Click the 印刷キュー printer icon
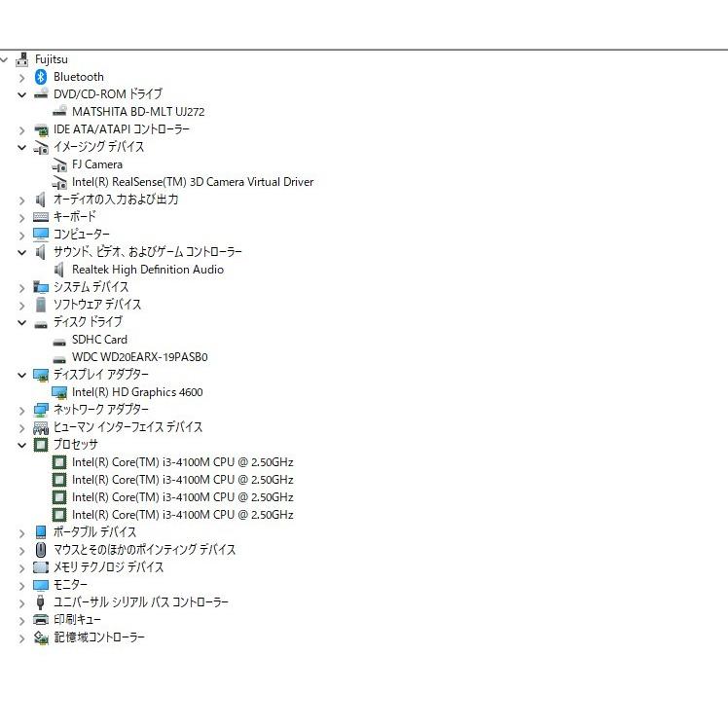 41,620
